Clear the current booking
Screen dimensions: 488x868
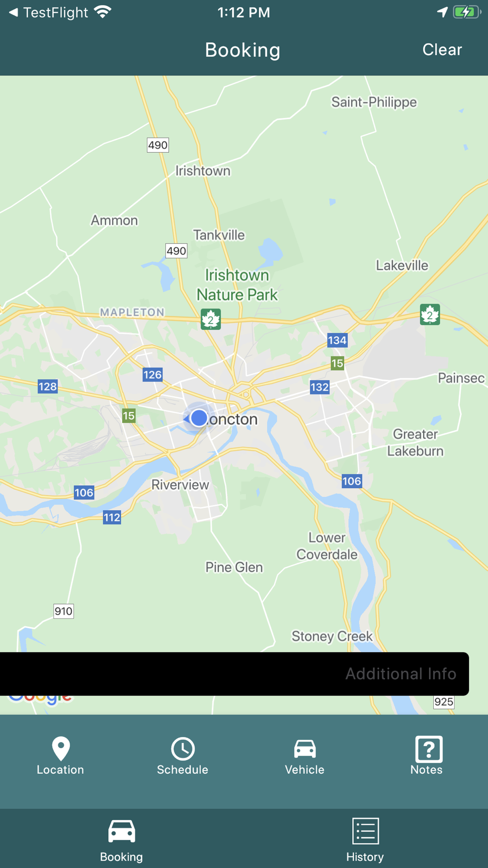(x=442, y=50)
